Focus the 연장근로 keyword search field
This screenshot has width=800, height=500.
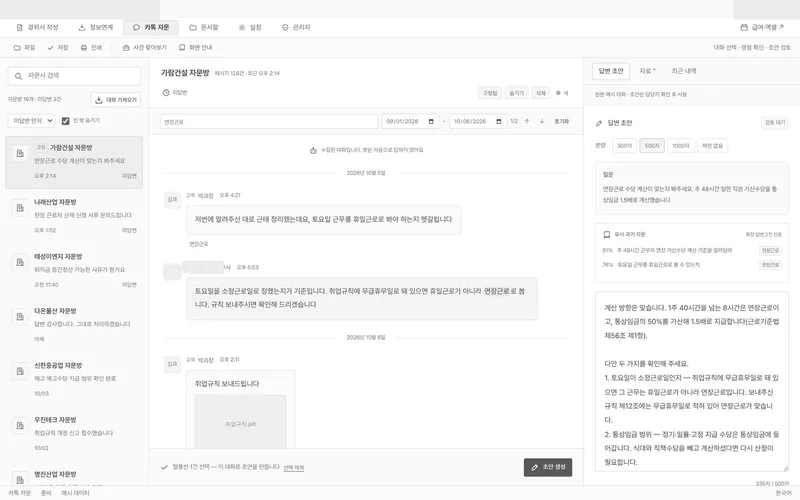click(x=269, y=121)
